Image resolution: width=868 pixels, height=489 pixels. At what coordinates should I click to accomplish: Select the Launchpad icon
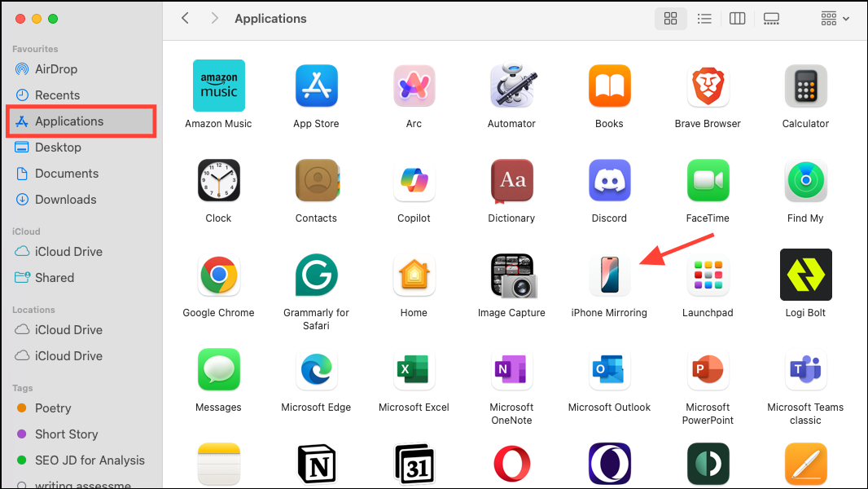pos(708,275)
